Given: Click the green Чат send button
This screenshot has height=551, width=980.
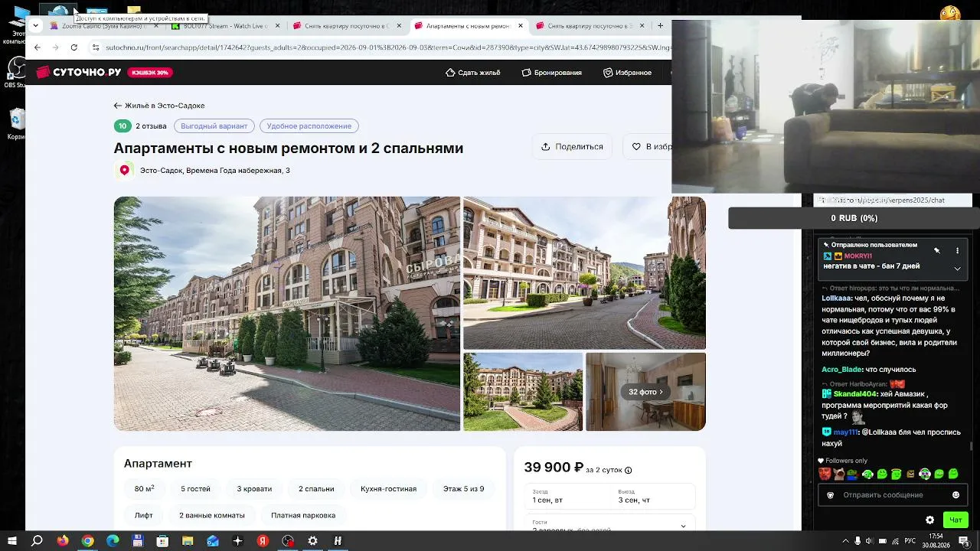Looking at the screenshot, I should 955,520.
